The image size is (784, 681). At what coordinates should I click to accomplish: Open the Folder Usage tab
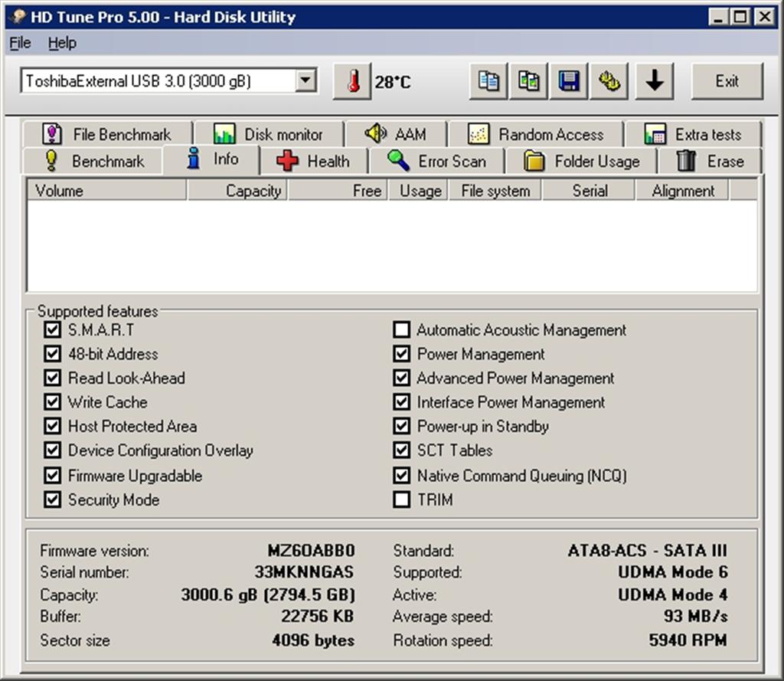point(582,161)
